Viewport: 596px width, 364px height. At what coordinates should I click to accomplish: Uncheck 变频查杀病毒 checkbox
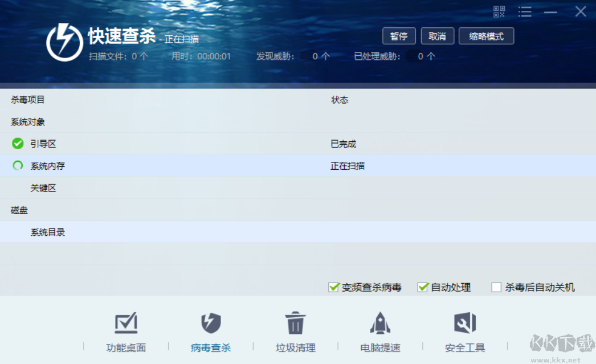[x=334, y=287]
